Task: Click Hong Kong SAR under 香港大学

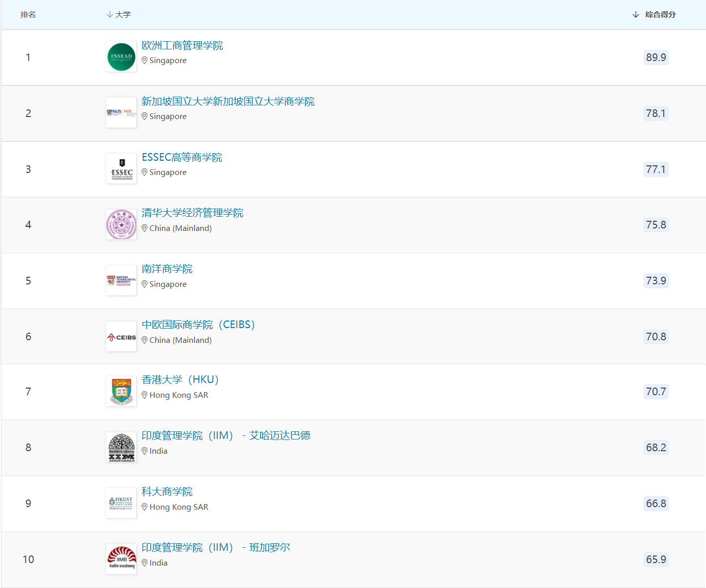Action: [179, 395]
